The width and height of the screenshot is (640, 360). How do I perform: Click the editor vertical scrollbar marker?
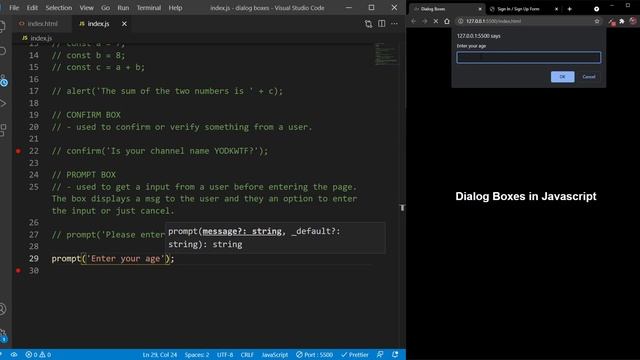click(402, 208)
